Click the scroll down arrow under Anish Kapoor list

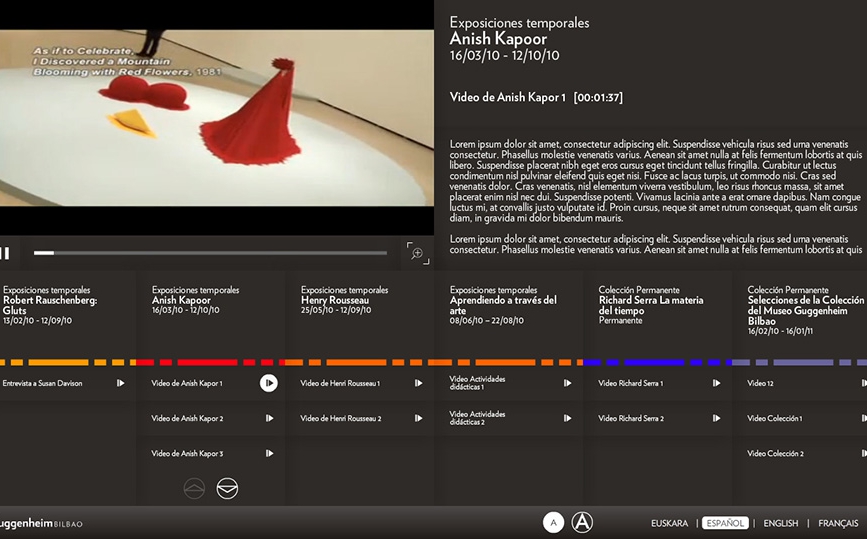coord(227,489)
